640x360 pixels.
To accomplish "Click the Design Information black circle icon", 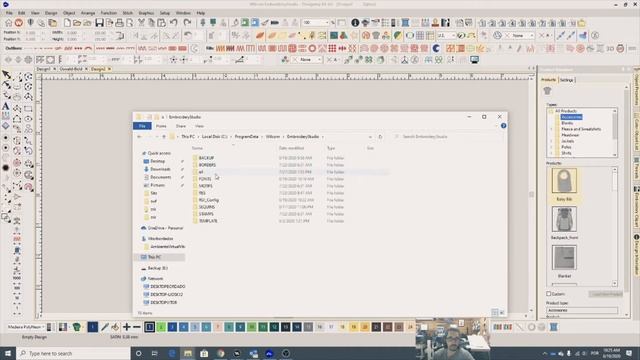I will (355, 22).
